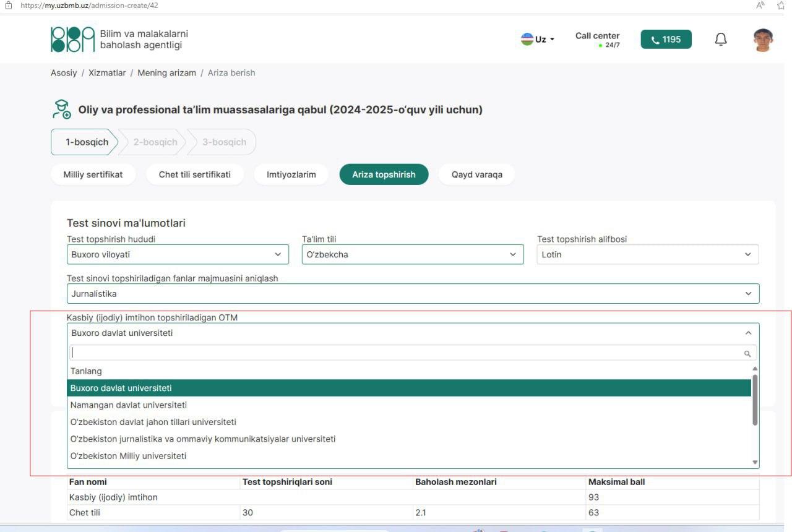This screenshot has width=792, height=532.
Task: Go to Asosiy breadcrumb link
Action: [64, 72]
